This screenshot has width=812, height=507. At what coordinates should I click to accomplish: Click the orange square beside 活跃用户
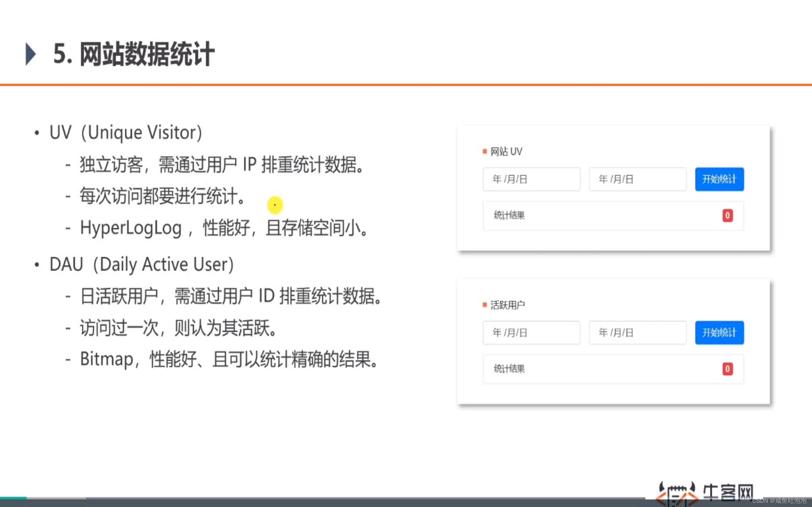(x=485, y=305)
